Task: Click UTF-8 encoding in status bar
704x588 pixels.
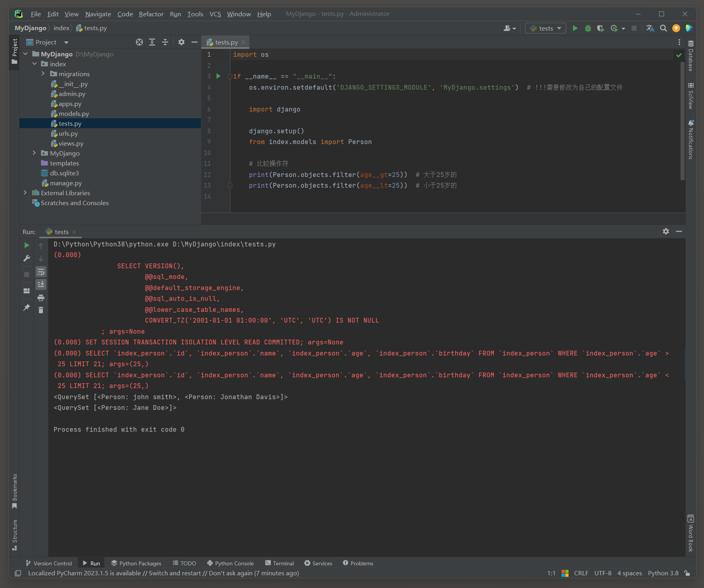Action: 603,573
